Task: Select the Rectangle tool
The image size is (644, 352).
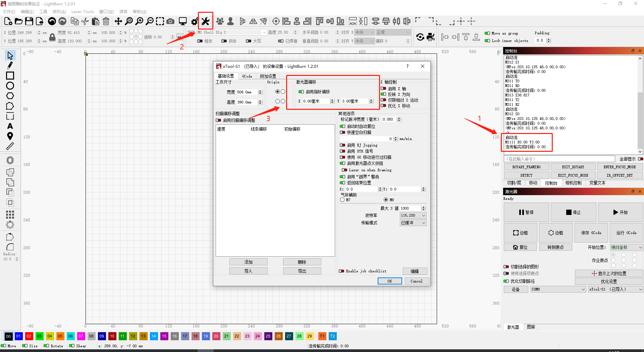Action: [10, 76]
